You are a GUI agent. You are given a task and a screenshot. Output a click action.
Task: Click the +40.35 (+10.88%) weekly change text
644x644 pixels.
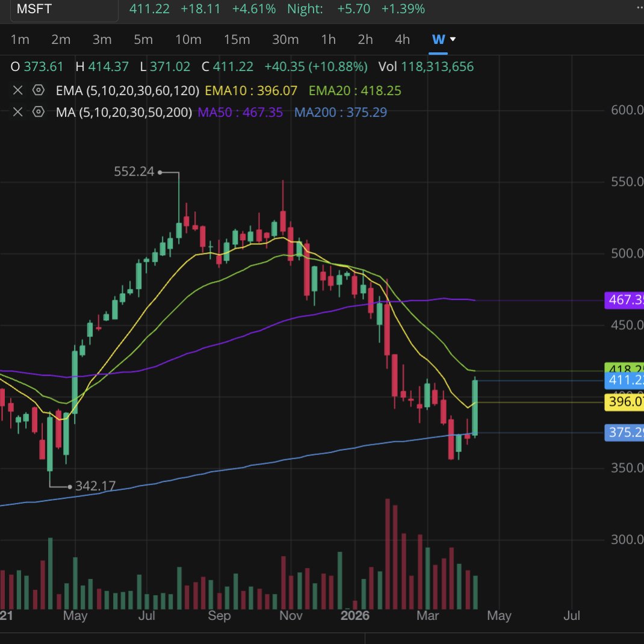pyautogui.click(x=316, y=67)
